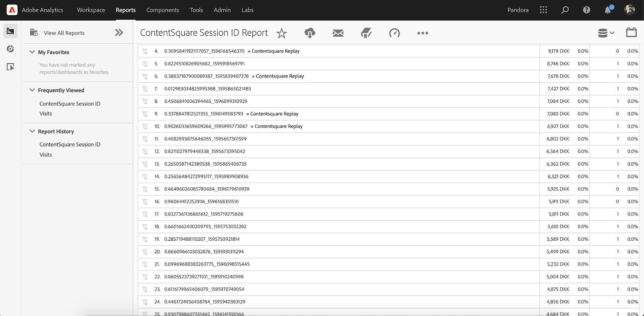644x316 pixels.
Task: Open the Workspace menu
Action: pyautogui.click(x=91, y=10)
